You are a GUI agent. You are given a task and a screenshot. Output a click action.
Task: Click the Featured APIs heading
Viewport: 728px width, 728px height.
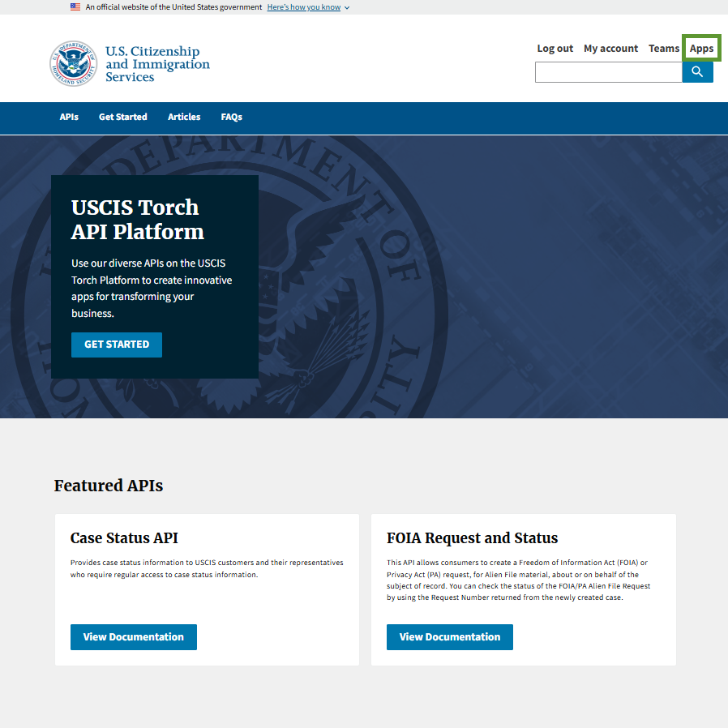(x=108, y=486)
